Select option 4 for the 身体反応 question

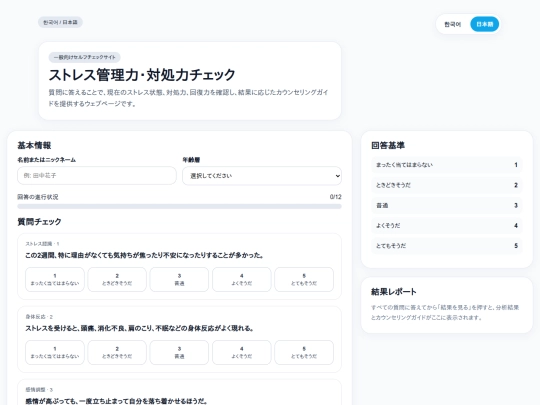point(241,352)
